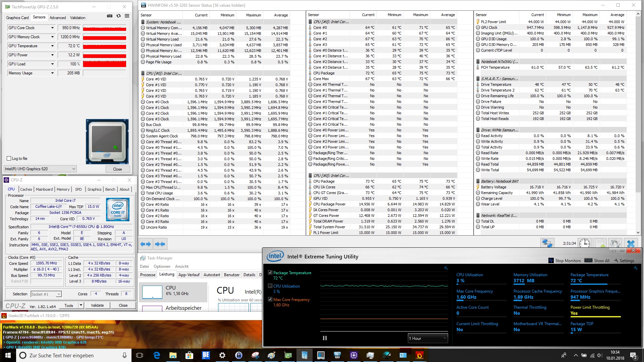Click HWiNFO clock reset icon

tap(585, 243)
